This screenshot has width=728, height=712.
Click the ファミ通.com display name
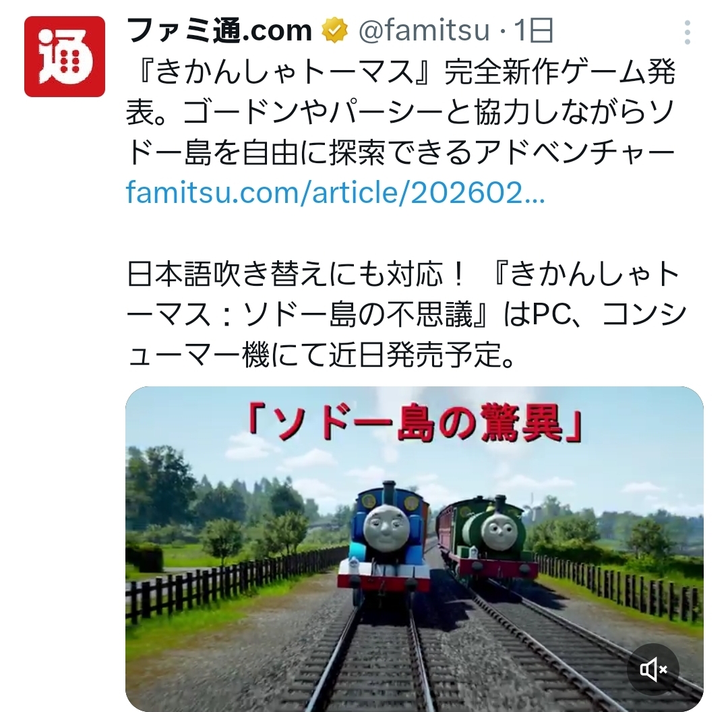218,30
